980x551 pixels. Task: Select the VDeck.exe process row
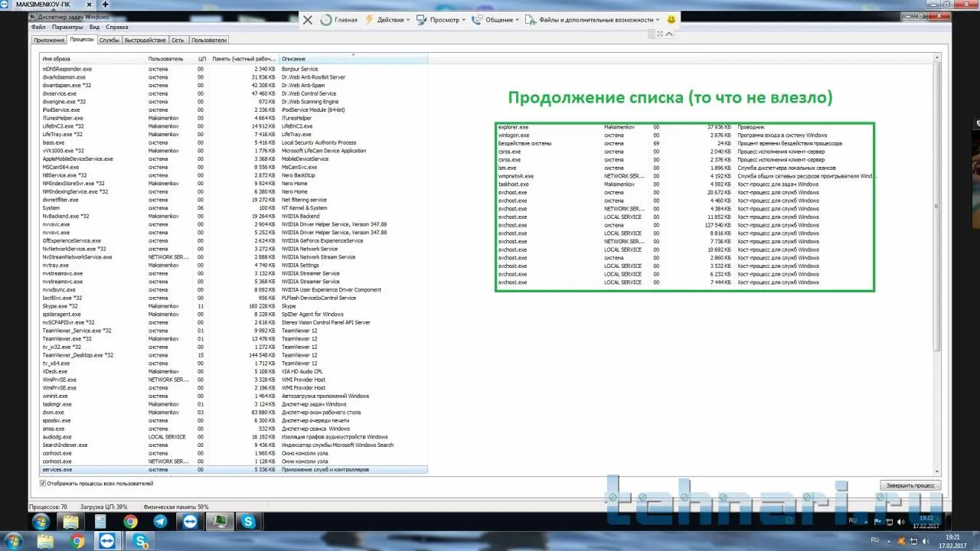coord(234,371)
